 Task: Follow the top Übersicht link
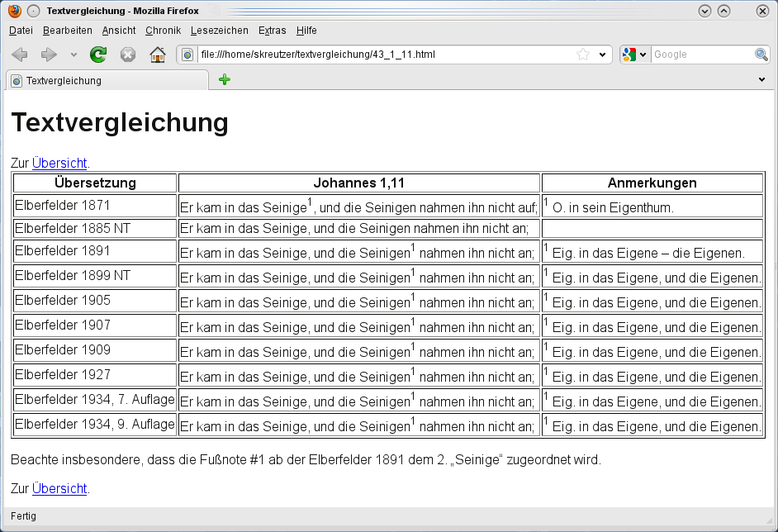point(59,164)
